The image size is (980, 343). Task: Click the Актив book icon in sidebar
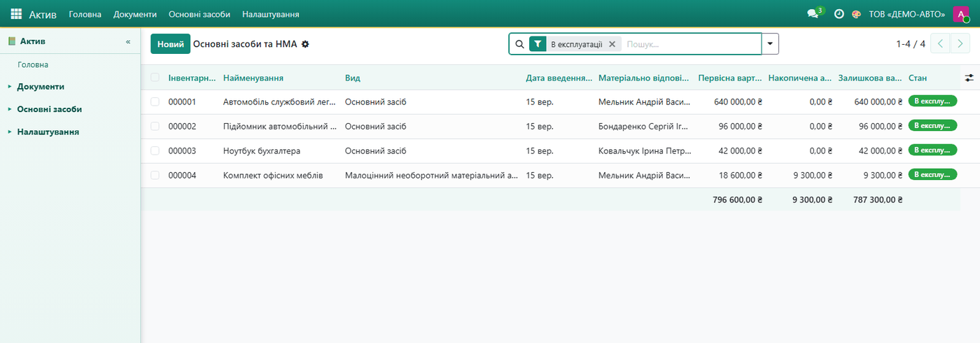[x=12, y=41]
